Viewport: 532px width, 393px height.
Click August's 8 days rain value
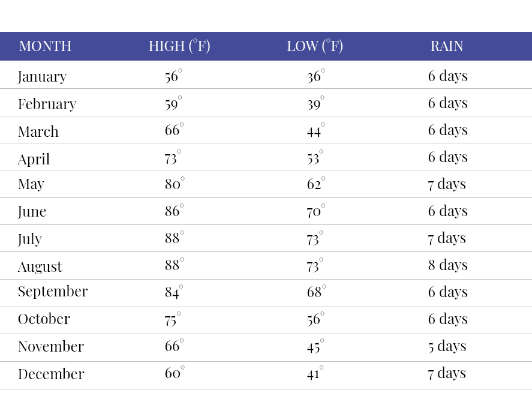(x=447, y=265)
